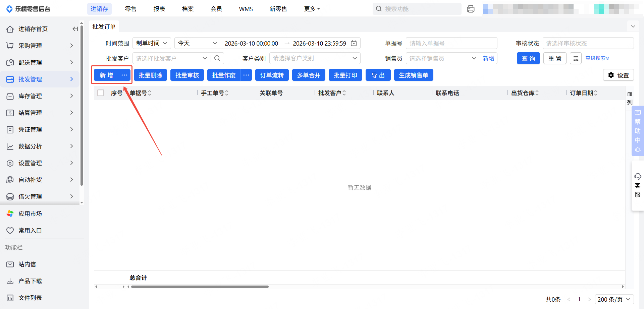The width and height of the screenshot is (644, 309).
Task: Click the 高级搜索 link
Action: click(x=597, y=58)
